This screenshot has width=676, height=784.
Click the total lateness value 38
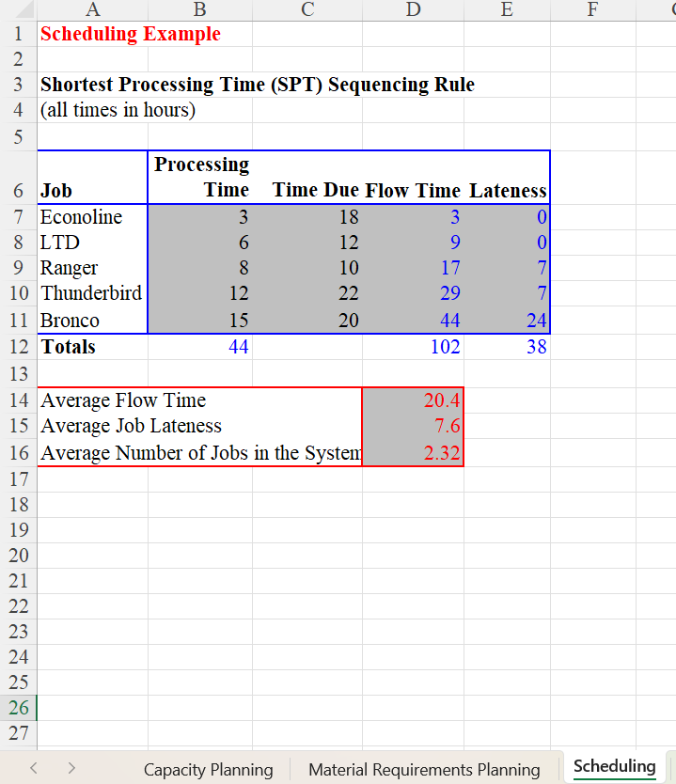coord(507,347)
